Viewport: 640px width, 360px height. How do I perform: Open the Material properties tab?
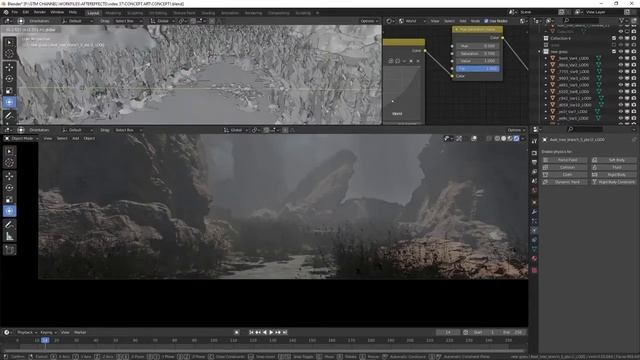pyautogui.click(x=534, y=259)
